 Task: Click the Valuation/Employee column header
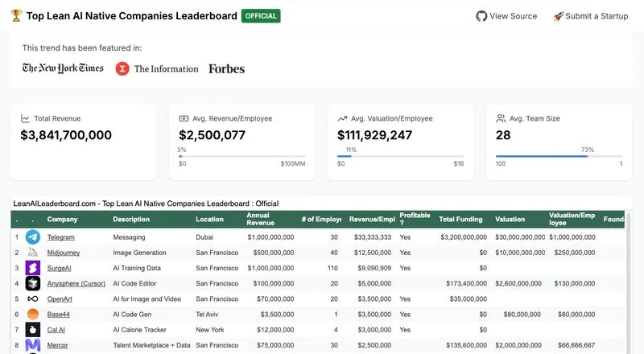click(x=572, y=219)
